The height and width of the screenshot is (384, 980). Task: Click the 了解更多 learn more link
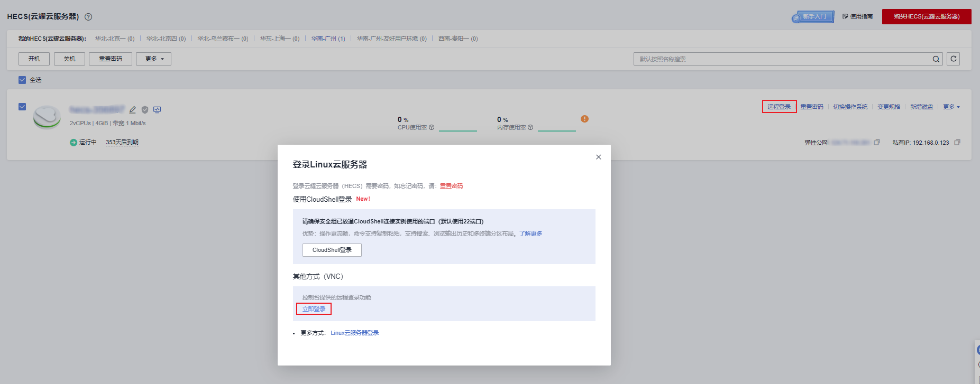click(530, 233)
